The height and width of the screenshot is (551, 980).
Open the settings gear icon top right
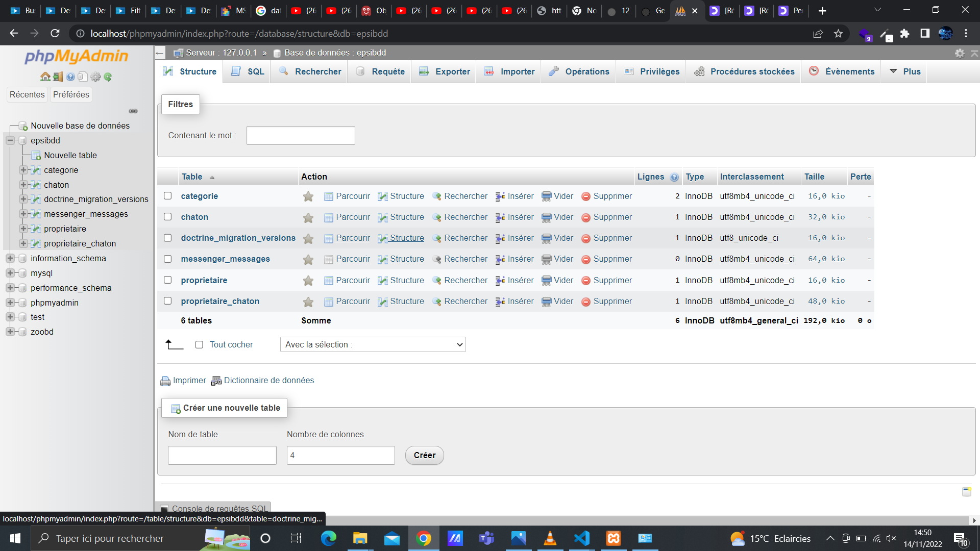960,53
